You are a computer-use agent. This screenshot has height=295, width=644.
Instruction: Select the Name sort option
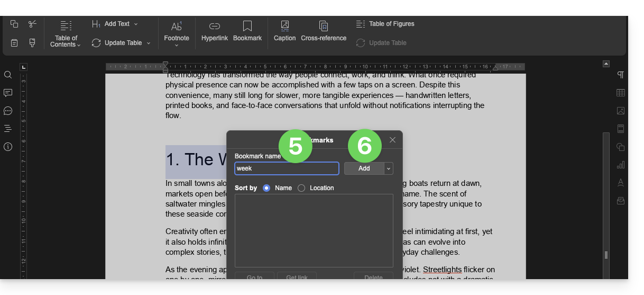(x=266, y=188)
